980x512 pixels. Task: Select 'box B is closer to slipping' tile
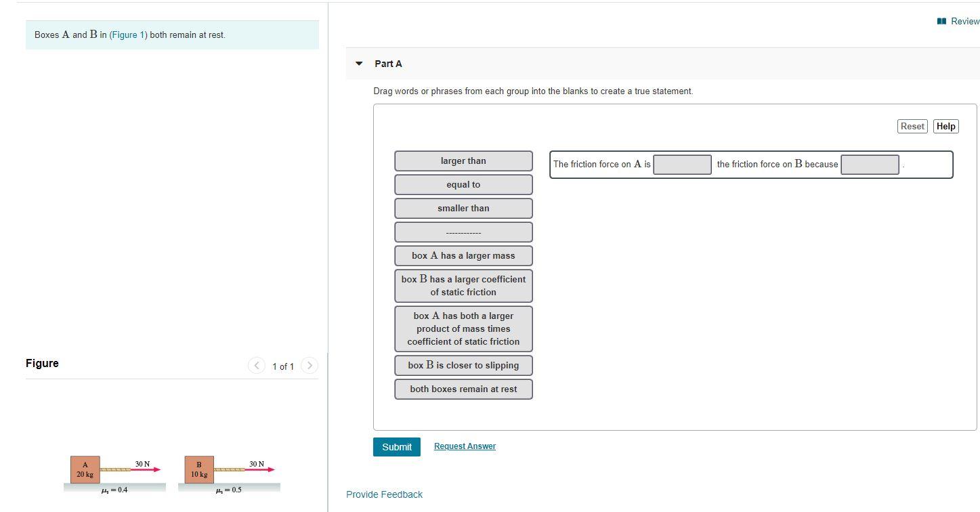[x=463, y=365]
